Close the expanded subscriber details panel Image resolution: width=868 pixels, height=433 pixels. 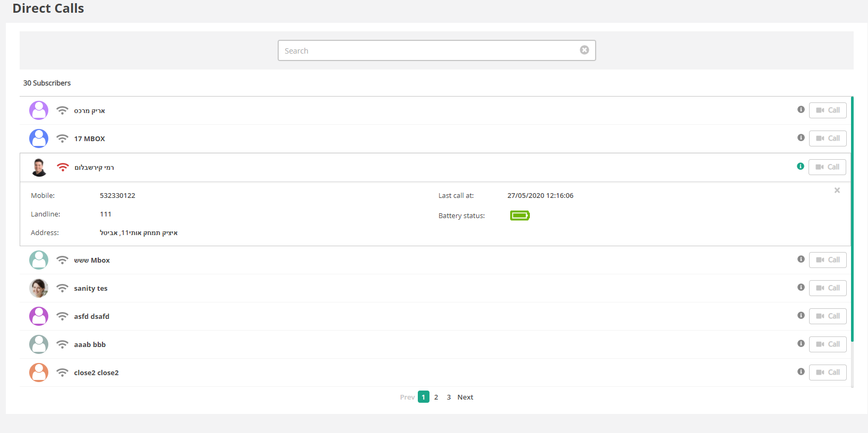point(837,190)
